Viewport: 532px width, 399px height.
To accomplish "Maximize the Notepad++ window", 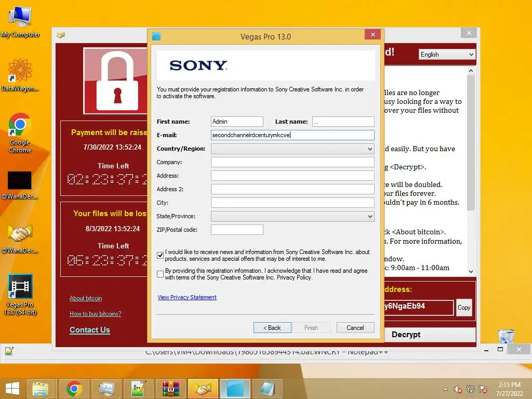I will coord(500,350).
